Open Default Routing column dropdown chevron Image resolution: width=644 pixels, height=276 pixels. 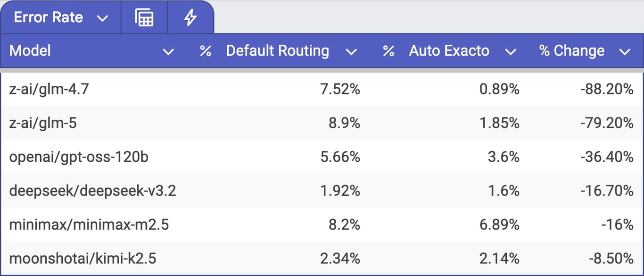tap(351, 52)
